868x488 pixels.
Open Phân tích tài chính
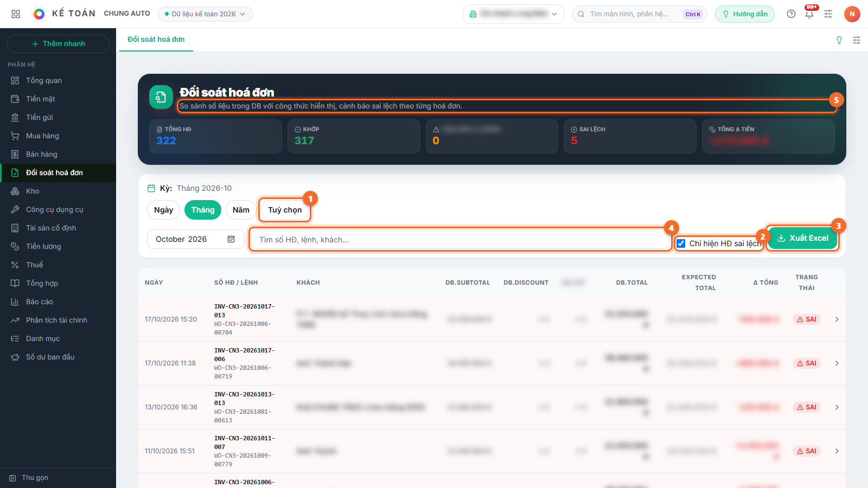[58, 320]
